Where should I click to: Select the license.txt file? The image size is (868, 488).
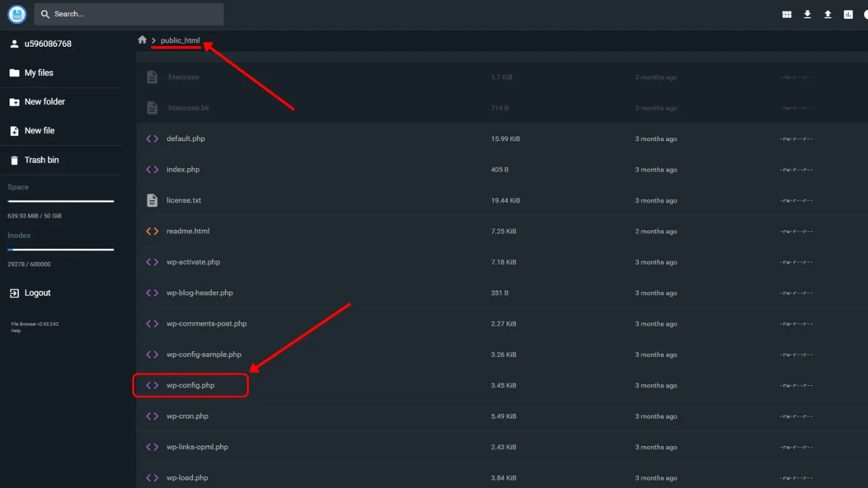pos(502,201)
